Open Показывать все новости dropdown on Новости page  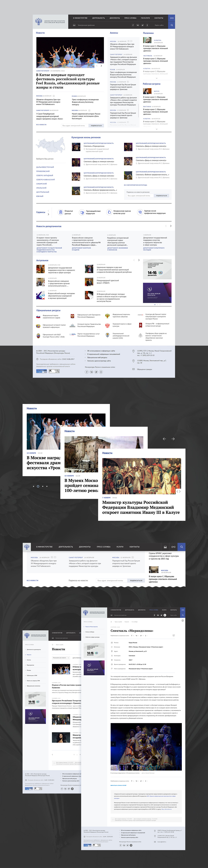61,657
